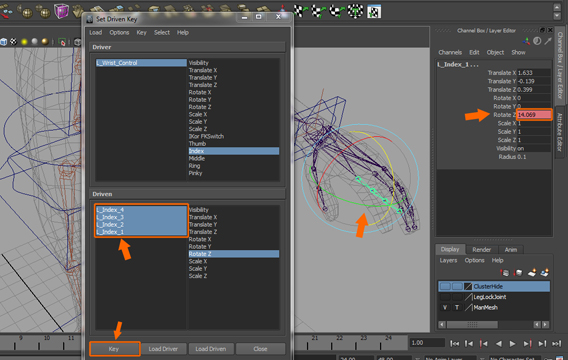The image size is (568, 360).
Task: Click the grey sphere viewport shading icon
Action: [34, 42]
